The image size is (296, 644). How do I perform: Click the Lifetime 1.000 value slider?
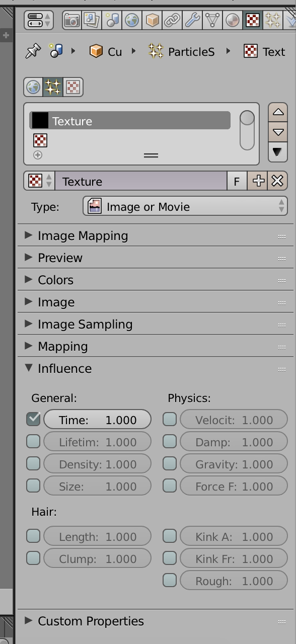pyautogui.click(x=98, y=442)
